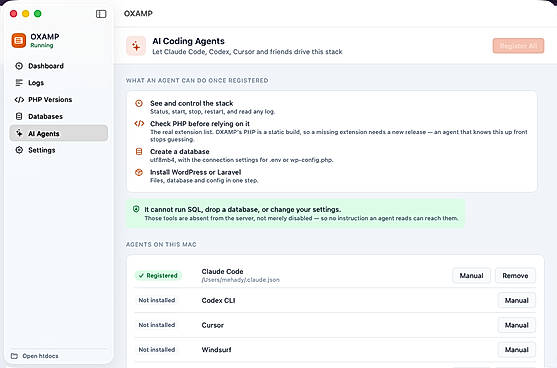Viewport: 557px width, 368px height.
Task: Select AI Agents in sidebar
Action: tap(59, 133)
